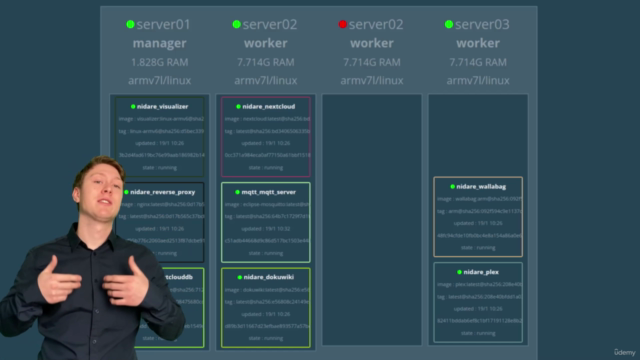Click the red status dot beside server02

click(342, 24)
